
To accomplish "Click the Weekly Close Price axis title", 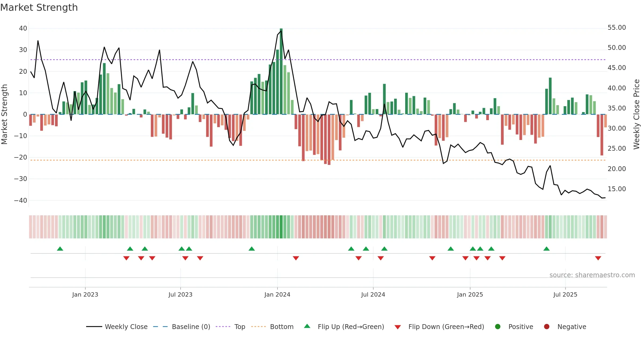I will point(636,114).
